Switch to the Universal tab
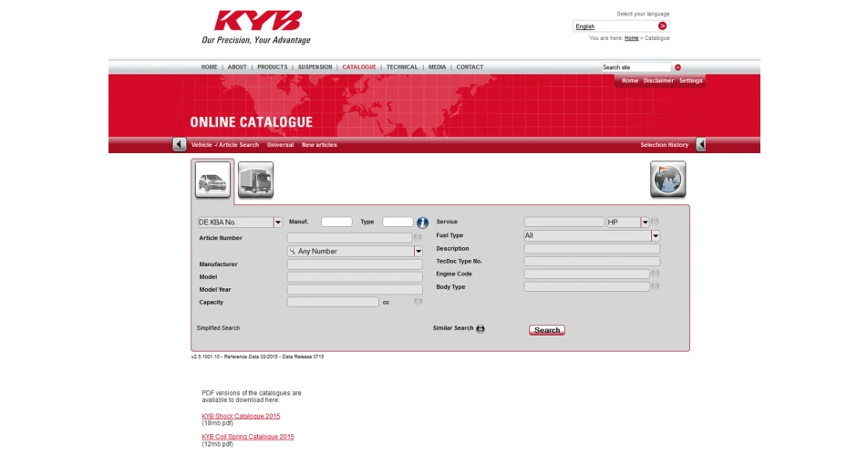This screenshot has height=456, width=868. pyautogui.click(x=280, y=145)
